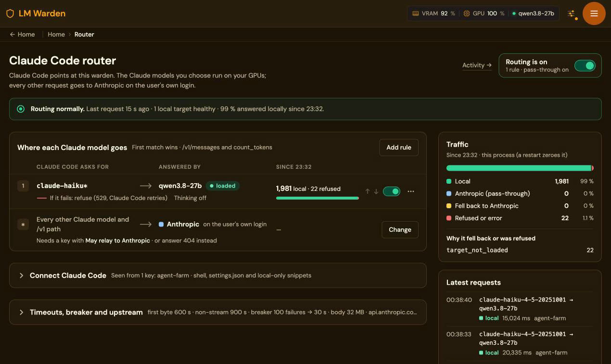This screenshot has width=611, height=364.
Task: Click the LM Warden shield logo icon
Action: coord(10,13)
